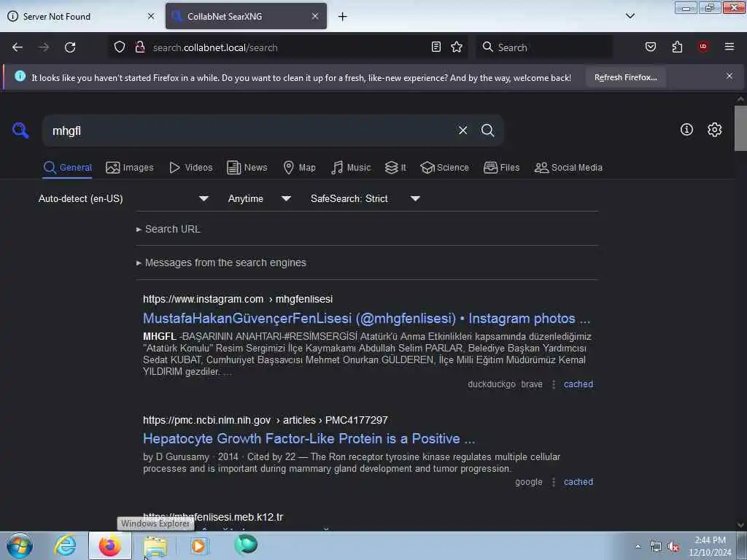Click the site security padlock icon

[140, 47]
